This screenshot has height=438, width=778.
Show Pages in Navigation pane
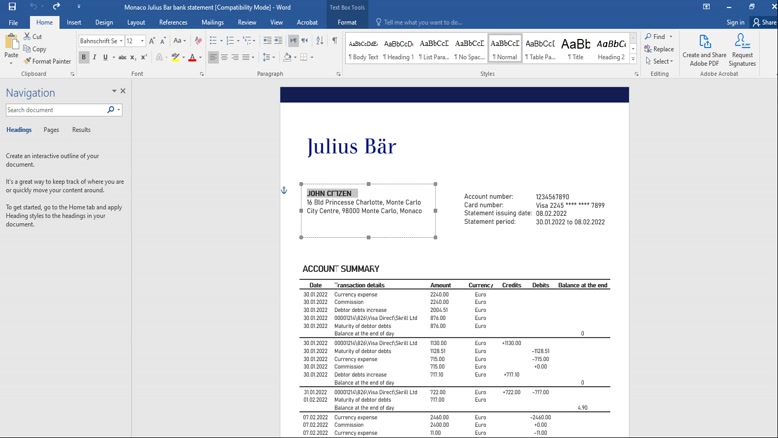[51, 129]
